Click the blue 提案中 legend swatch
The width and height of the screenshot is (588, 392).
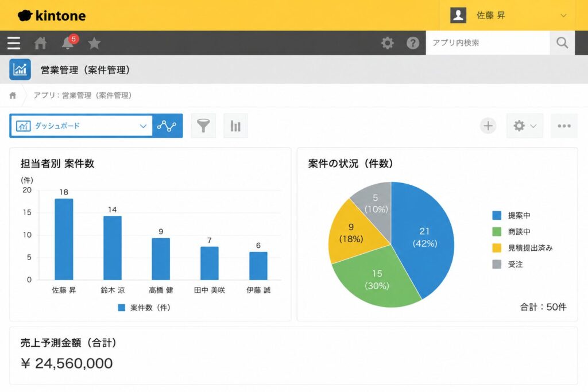pyautogui.click(x=497, y=215)
